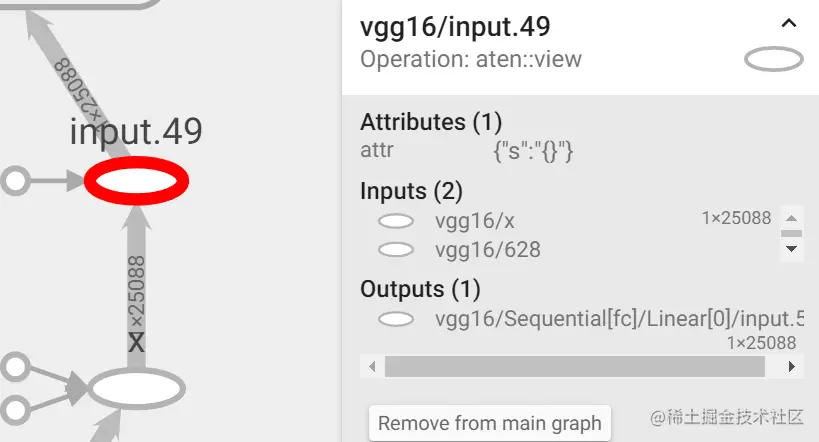The image size is (819, 442).
Task: Click the horizontal scrollbar thumb in outputs
Action: 575,366
